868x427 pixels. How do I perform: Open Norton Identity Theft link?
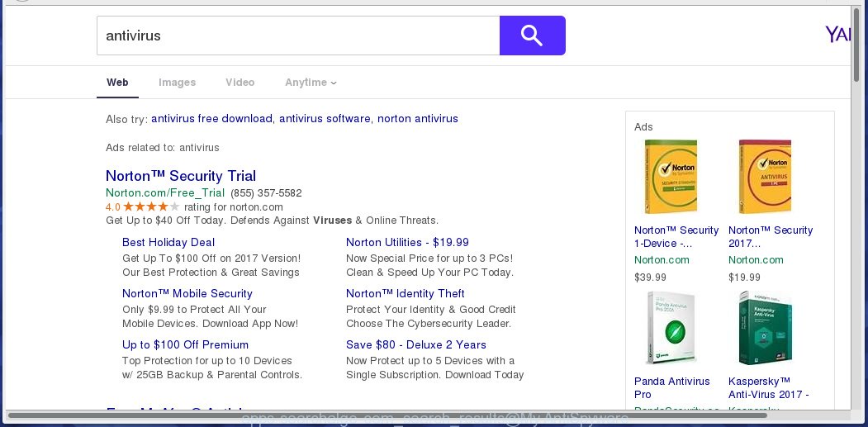tap(406, 293)
